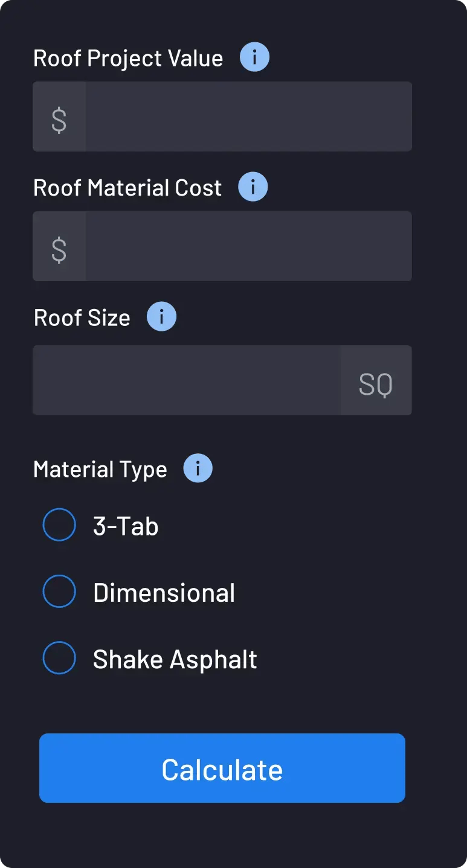Show info icon beside Roof Material Cost

[253, 187]
